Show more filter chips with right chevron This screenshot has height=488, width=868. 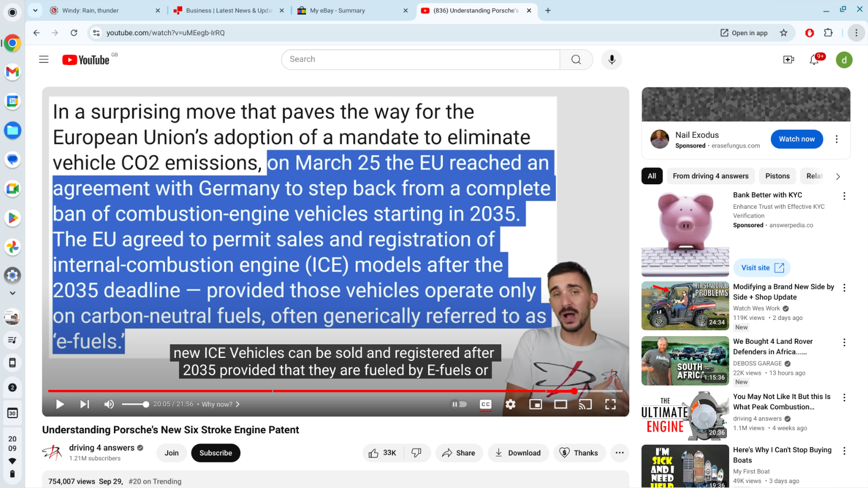coord(838,176)
